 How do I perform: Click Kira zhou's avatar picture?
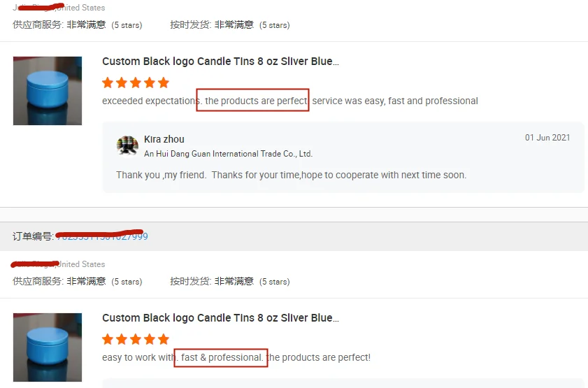[127, 145]
